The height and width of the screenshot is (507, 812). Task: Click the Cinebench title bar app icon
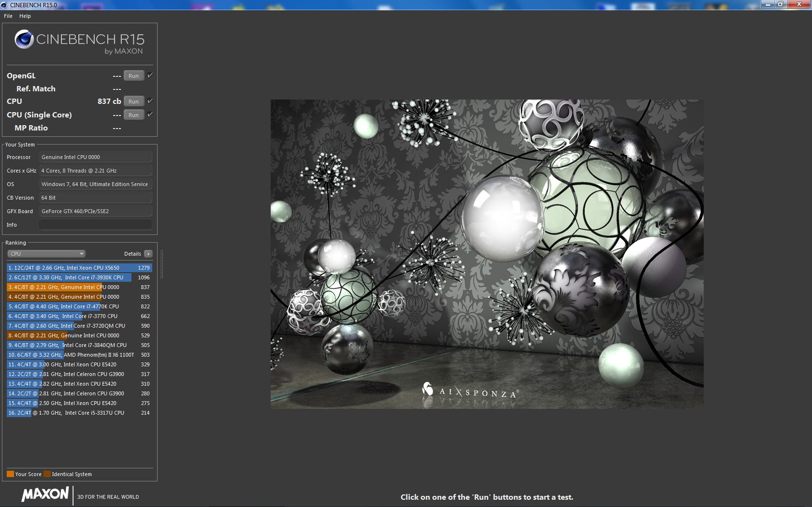(4, 5)
